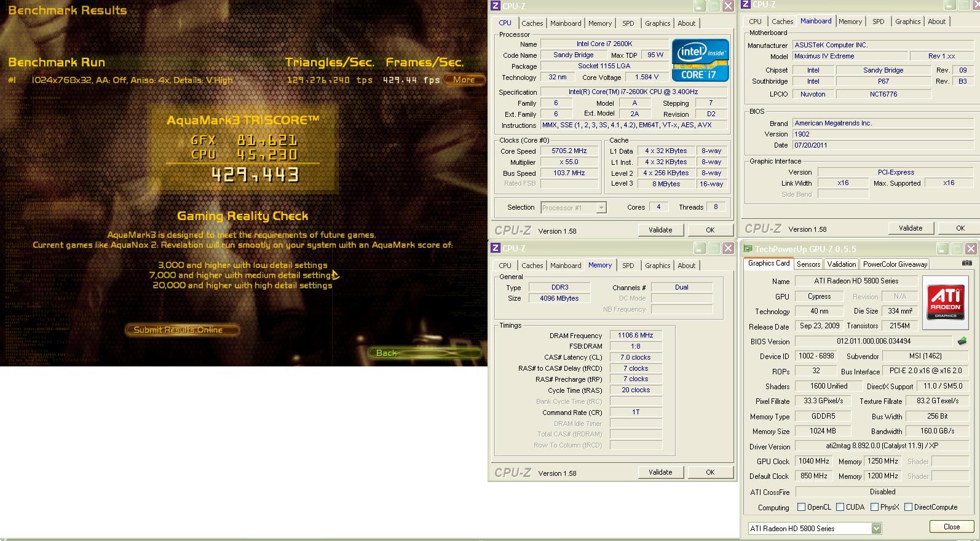Click the CPU-Z Z icon in the Memory window title

(495, 248)
